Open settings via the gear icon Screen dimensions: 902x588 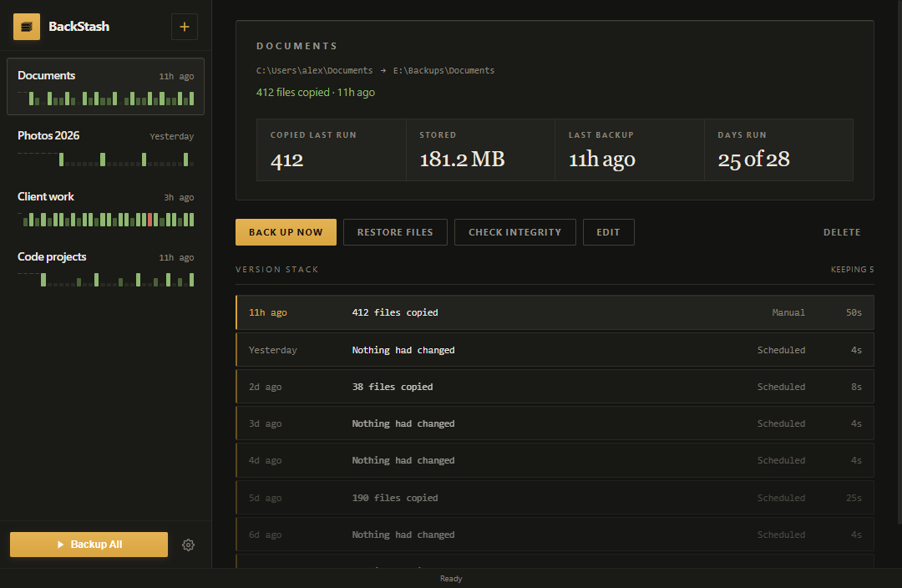(188, 545)
